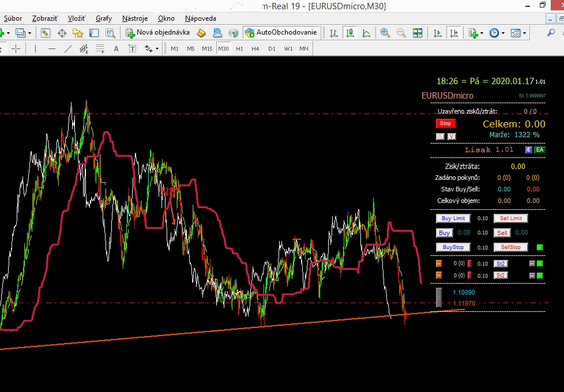Open the cloud hosting icon

(217, 33)
